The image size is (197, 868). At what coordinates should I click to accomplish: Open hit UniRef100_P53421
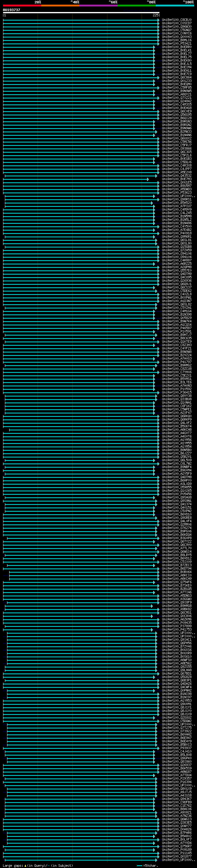pyautogui.click(x=177, y=43)
